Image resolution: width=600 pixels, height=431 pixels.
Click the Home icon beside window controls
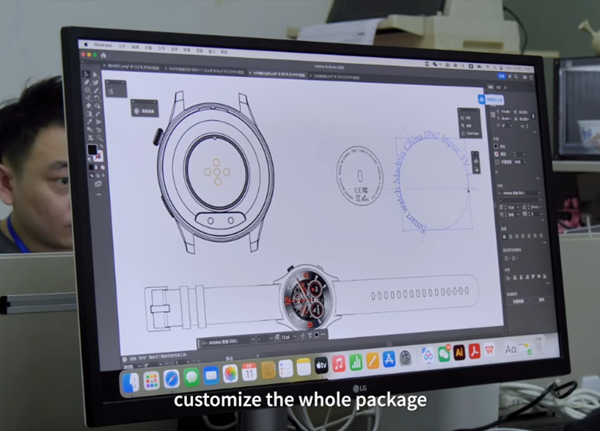coord(103,56)
